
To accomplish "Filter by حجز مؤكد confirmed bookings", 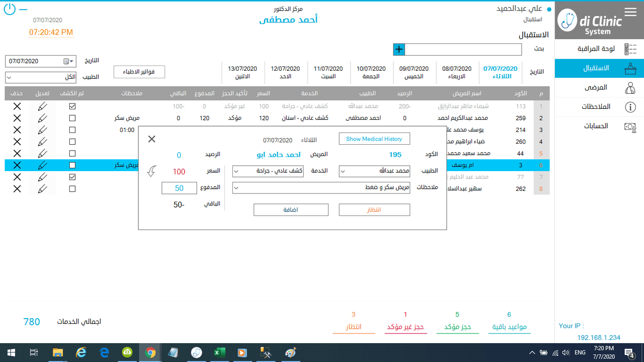I will pyautogui.click(x=458, y=327).
